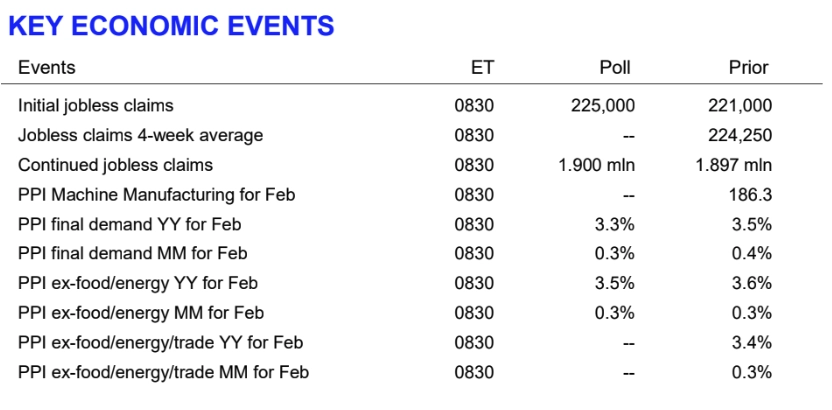Select PPI ex-food/energy/trade YY for Feb
The height and width of the screenshot is (410, 832).
point(161,343)
